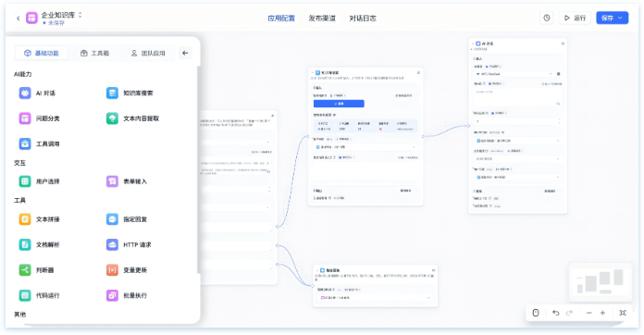Open the model dropdown in AI 对话 node
Screen dimensions: 644x335
tap(514, 74)
